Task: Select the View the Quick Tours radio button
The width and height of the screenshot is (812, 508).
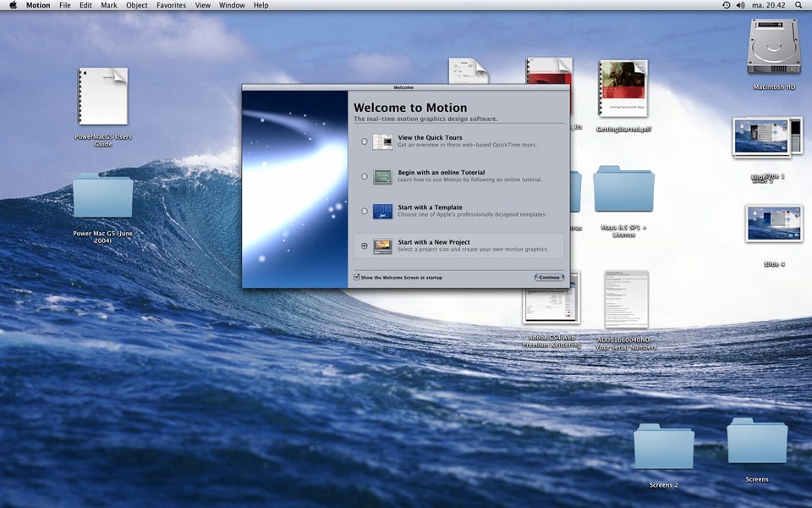Action: pos(365,141)
